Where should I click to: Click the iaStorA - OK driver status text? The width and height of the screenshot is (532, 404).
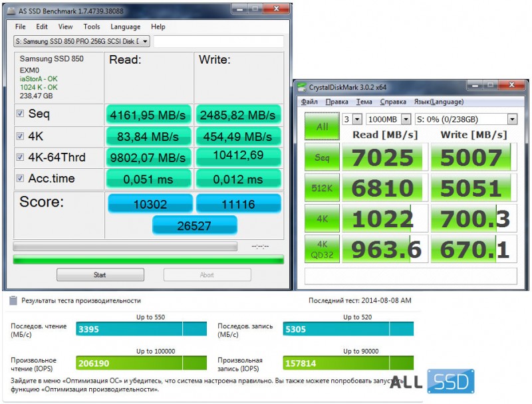click(39, 79)
